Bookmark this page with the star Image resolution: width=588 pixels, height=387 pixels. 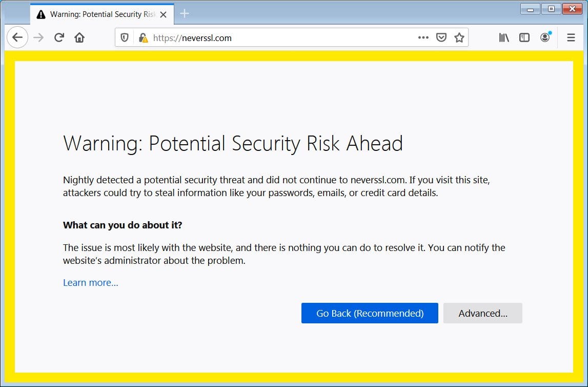pyautogui.click(x=459, y=37)
